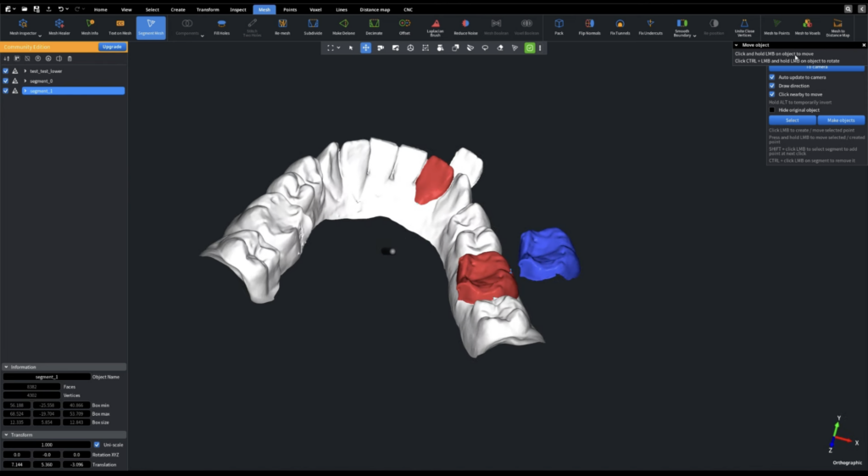868x476 pixels.
Task: Open the Inspect ribbon tab
Action: 238,9
